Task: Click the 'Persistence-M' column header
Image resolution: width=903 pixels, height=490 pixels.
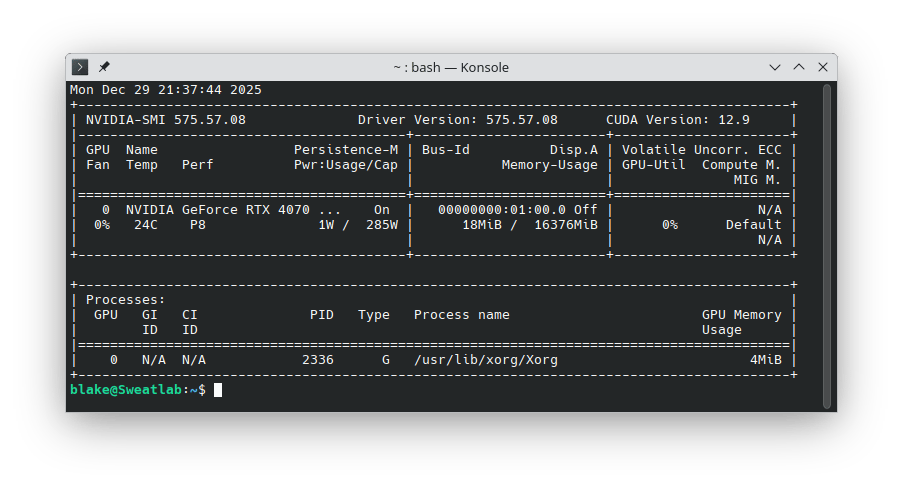Action: pyautogui.click(x=346, y=150)
